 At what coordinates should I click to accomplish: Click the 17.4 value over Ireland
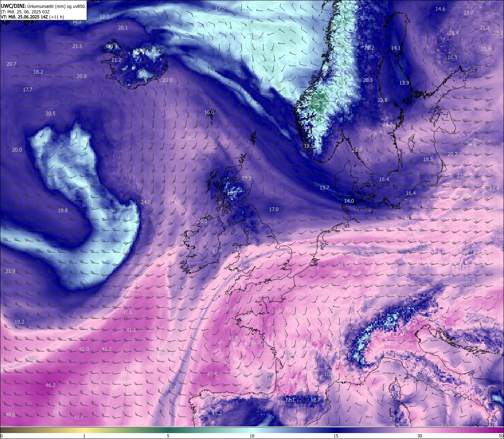click(x=217, y=250)
